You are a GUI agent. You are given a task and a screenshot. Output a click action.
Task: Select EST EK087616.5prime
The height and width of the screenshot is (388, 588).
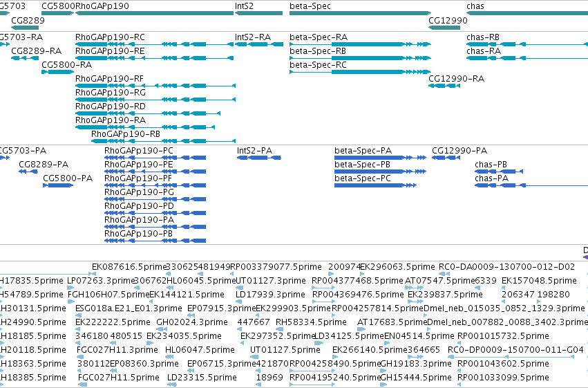click(129, 267)
